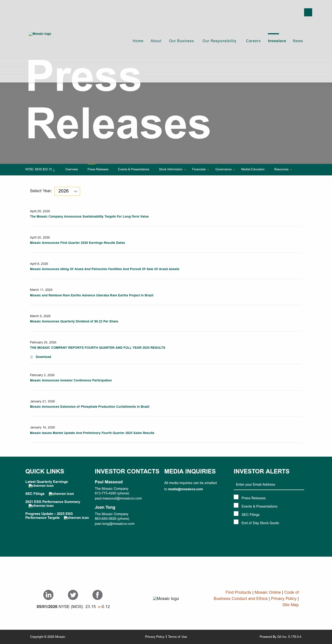332x644 pixels.
Task: Open 2021 ESG Performance Summary quick link
Action: 53,502
